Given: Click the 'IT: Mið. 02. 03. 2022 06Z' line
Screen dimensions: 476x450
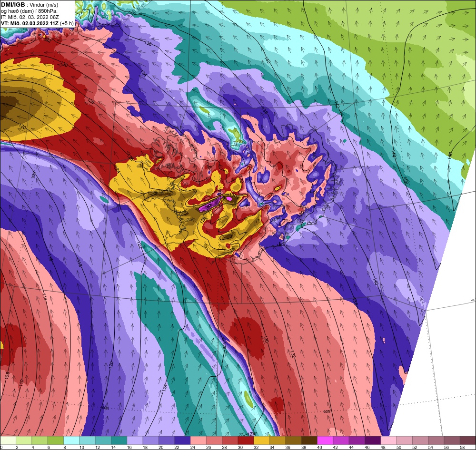Looking at the screenshot, I should pyautogui.click(x=30, y=17).
